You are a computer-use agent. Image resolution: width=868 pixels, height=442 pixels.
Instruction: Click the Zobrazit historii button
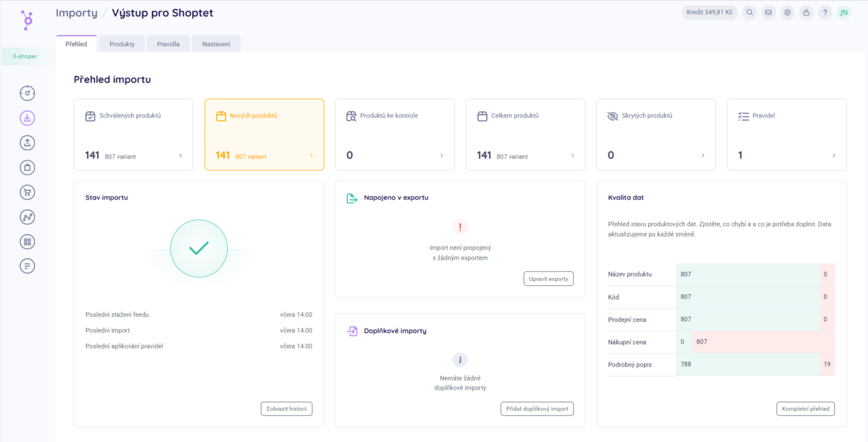287,409
